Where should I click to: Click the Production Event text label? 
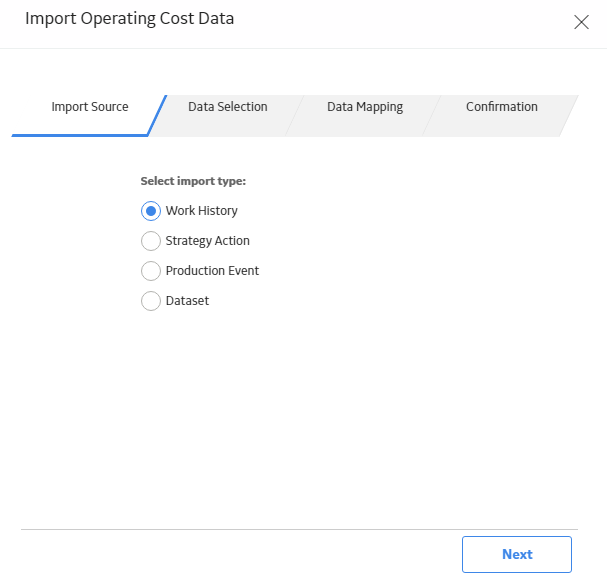[212, 271]
